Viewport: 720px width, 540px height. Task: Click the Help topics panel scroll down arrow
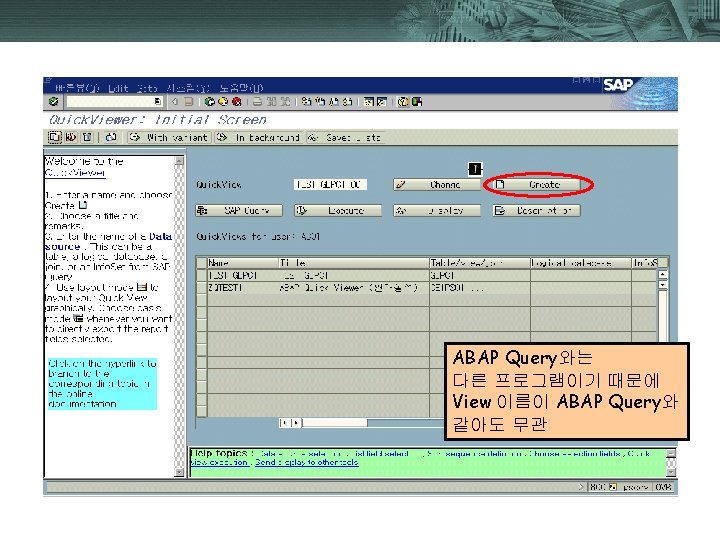pyautogui.click(x=671, y=472)
